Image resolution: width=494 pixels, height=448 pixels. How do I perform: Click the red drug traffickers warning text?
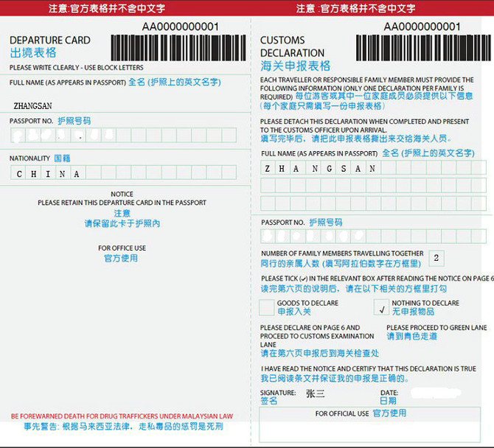click(x=122, y=416)
